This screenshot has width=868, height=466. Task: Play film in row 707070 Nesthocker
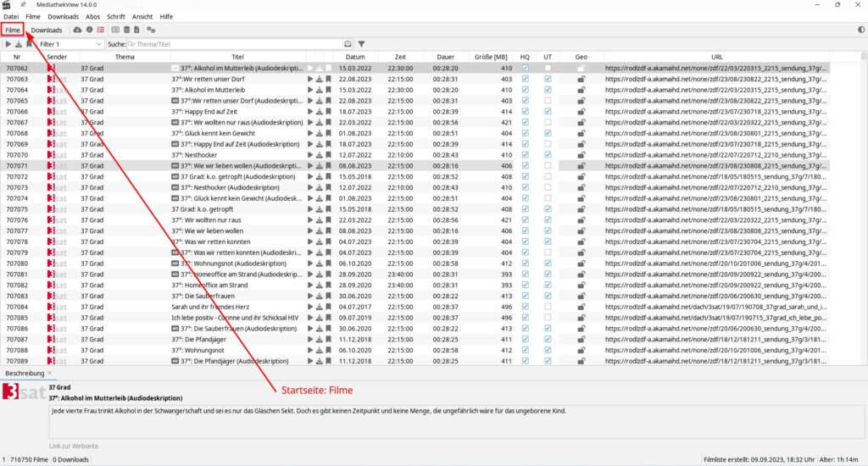[310, 155]
